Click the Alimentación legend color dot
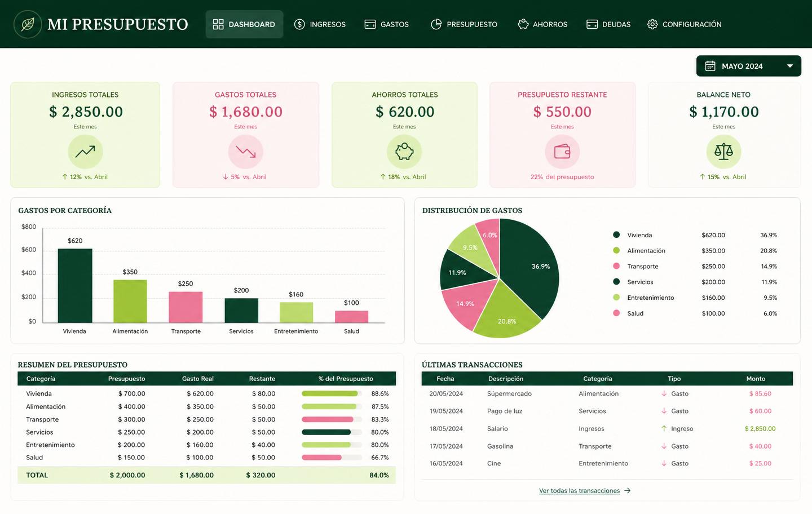 pos(616,250)
